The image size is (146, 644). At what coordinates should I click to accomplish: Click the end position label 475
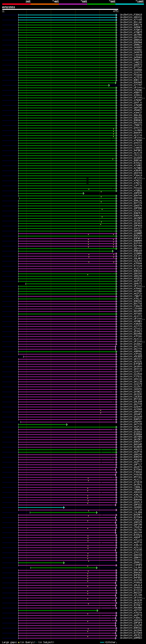coord(115,11)
